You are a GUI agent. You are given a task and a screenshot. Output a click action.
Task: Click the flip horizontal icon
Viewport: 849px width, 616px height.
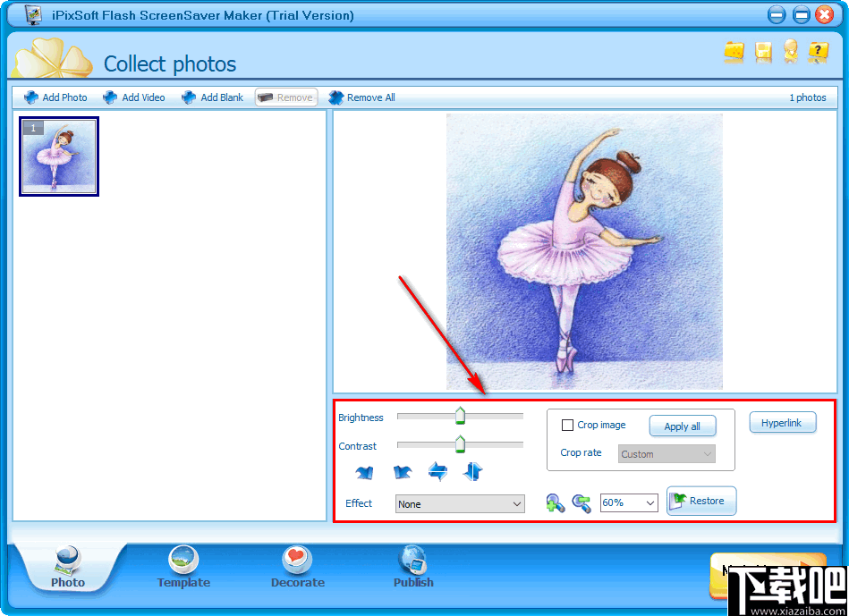coord(437,471)
